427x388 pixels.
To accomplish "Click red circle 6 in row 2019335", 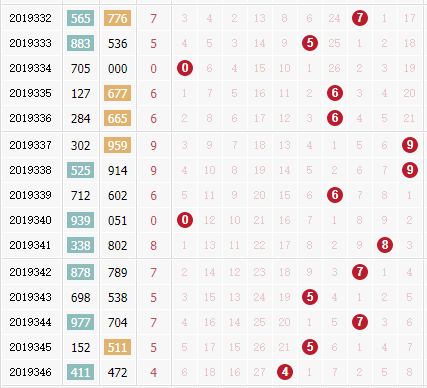I will point(335,93).
